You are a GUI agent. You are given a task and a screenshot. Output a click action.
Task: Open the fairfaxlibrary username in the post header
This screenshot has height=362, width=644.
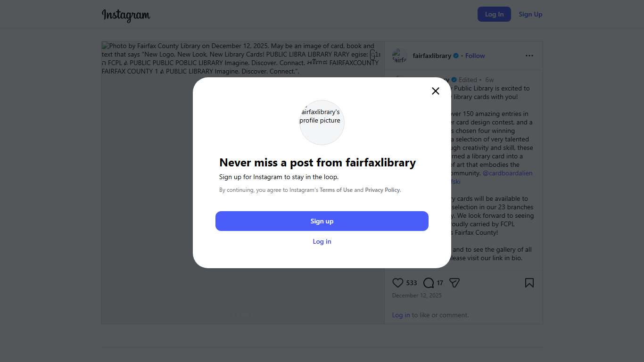tap(432, 56)
